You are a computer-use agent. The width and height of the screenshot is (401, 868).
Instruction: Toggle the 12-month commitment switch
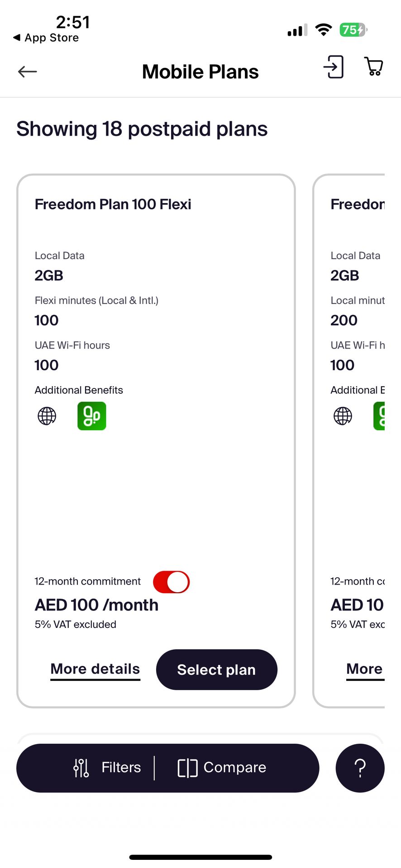click(171, 582)
